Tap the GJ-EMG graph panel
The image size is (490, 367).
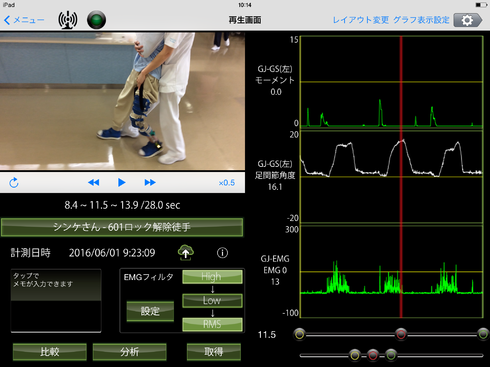click(392, 272)
